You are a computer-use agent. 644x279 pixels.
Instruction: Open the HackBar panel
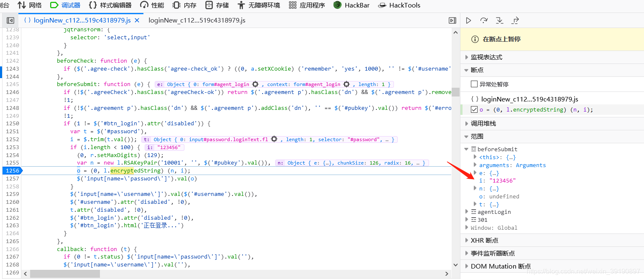coord(352,5)
